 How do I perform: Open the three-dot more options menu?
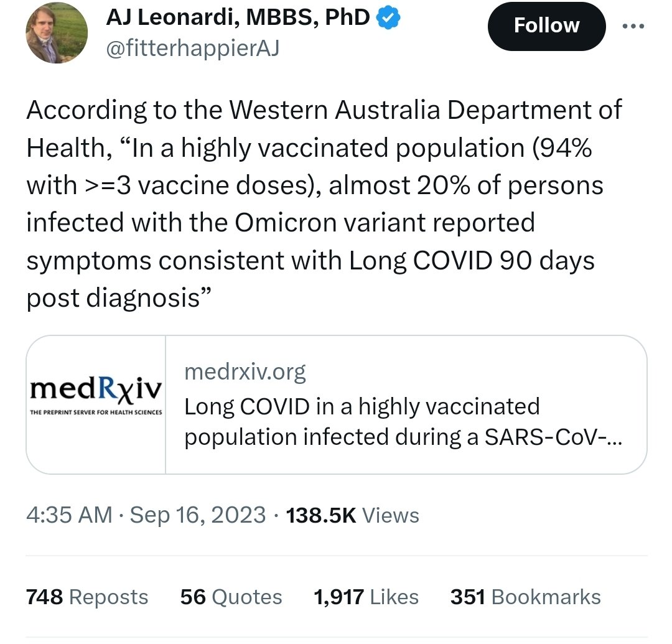click(x=633, y=26)
